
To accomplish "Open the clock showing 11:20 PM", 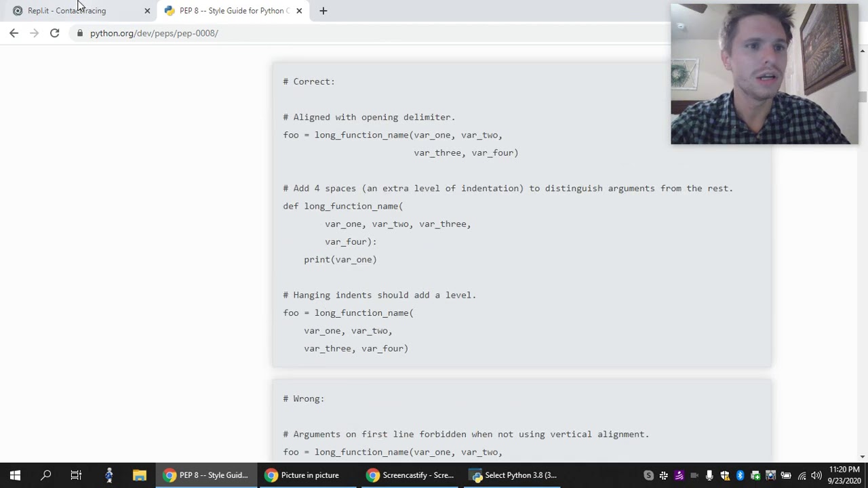I will [x=844, y=475].
